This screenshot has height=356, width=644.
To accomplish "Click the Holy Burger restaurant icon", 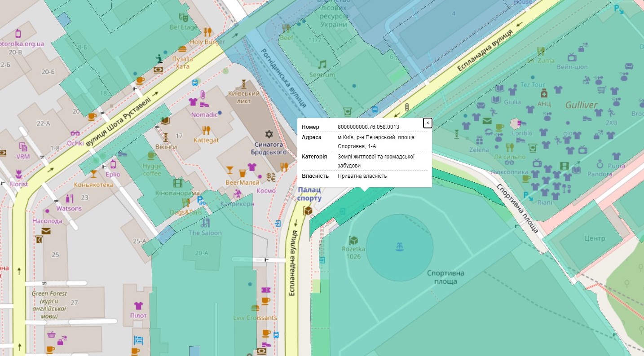I will pos(207,32).
